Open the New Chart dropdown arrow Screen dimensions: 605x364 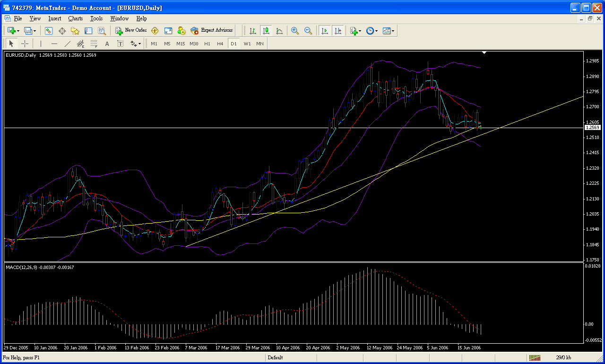18,31
